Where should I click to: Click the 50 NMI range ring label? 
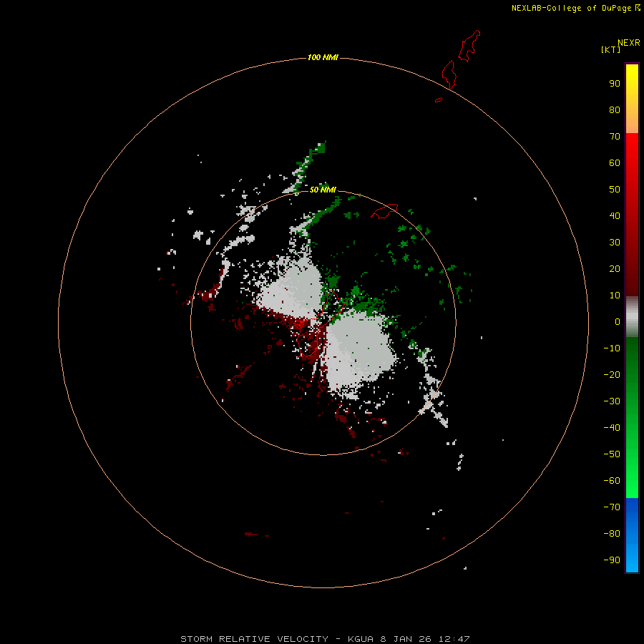click(323, 190)
